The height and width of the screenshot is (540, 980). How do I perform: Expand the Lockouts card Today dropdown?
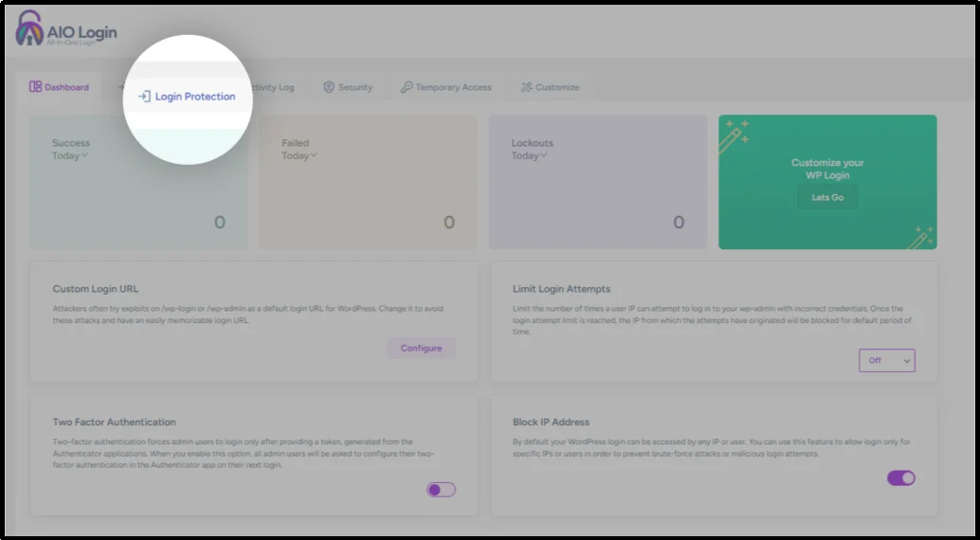[x=530, y=155]
